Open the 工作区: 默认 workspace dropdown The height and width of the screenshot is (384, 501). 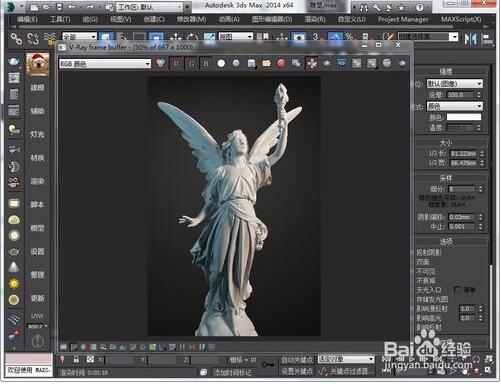click(149, 7)
